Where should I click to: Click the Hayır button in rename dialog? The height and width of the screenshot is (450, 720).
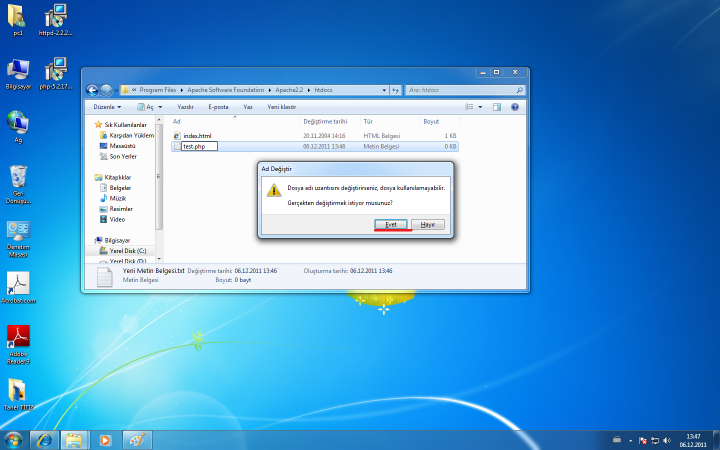click(427, 225)
